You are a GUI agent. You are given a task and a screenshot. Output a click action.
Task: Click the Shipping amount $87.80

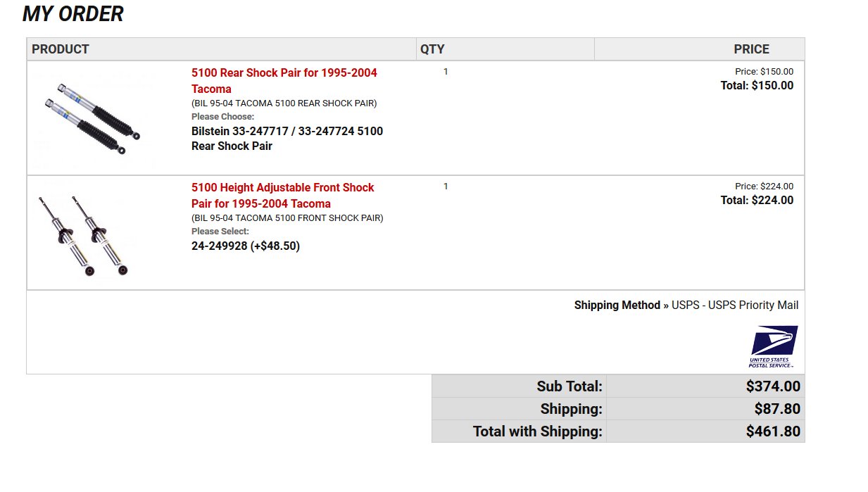pos(777,409)
